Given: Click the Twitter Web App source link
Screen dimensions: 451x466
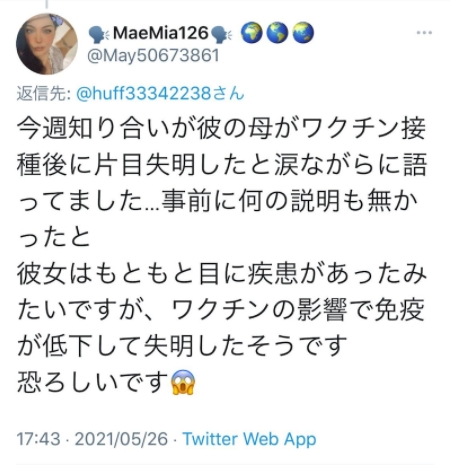Looking at the screenshot, I should coord(249,439).
